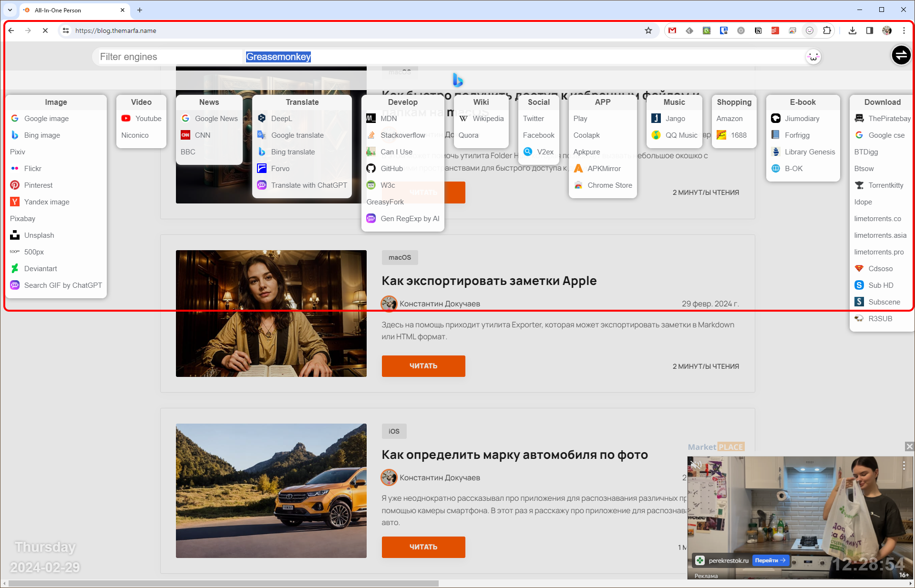Image resolution: width=915 pixels, height=588 pixels.
Task: Open the orange car article thumbnail
Action: tap(271, 491)
